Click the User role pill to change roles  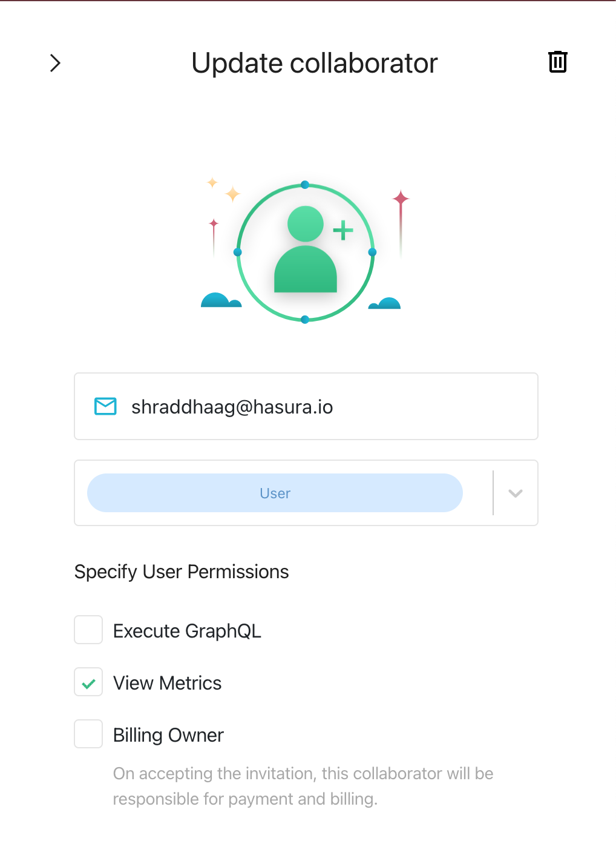[274, 493]
